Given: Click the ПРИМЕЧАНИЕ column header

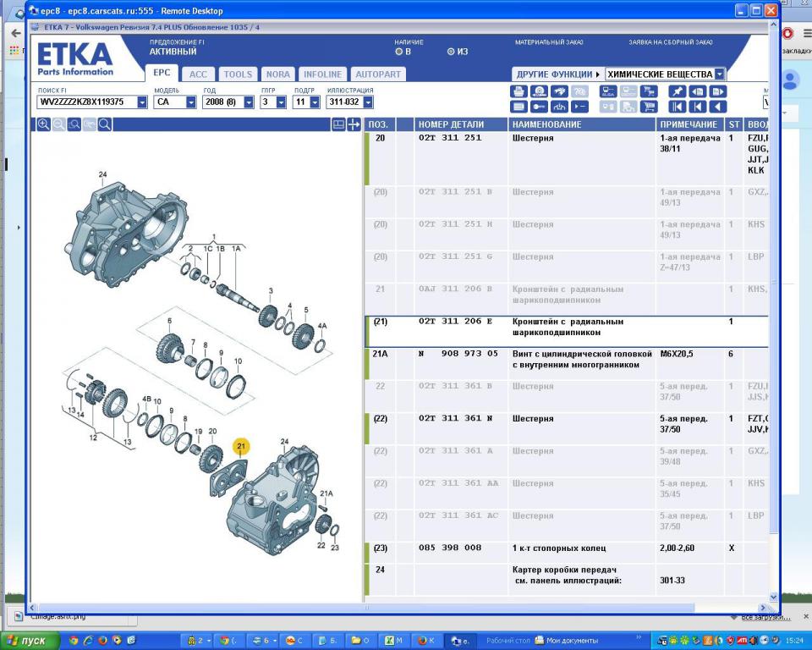Looking at the screenshot, I should coord(689,124).
